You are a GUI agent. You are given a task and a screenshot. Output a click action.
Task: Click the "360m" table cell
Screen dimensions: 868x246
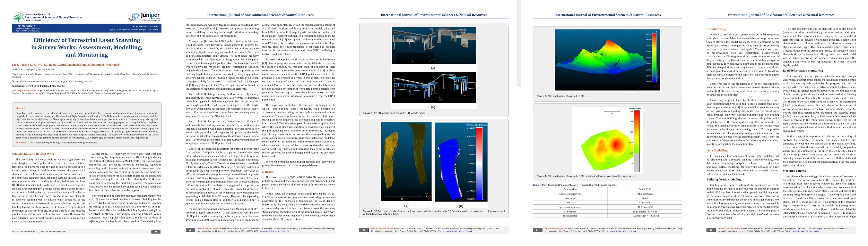pos(645,198)
